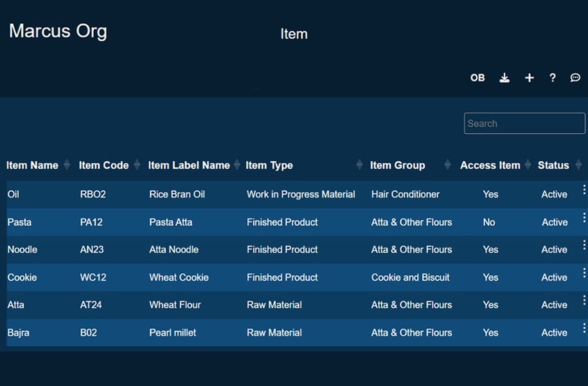Open three-dot menu for Bajra row
The width and height of the screenshot is (588, 386).
[x=584, y=328]
